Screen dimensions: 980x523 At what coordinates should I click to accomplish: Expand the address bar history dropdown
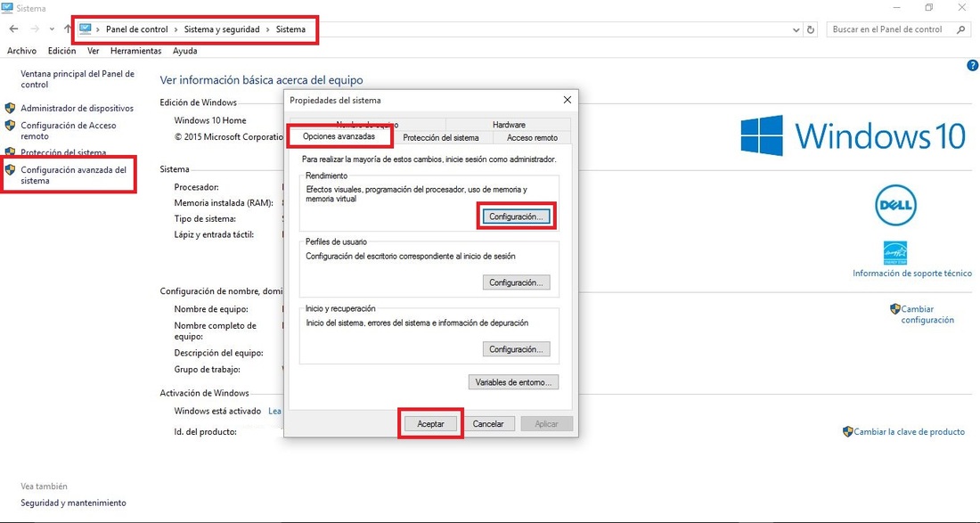point(796,29)
